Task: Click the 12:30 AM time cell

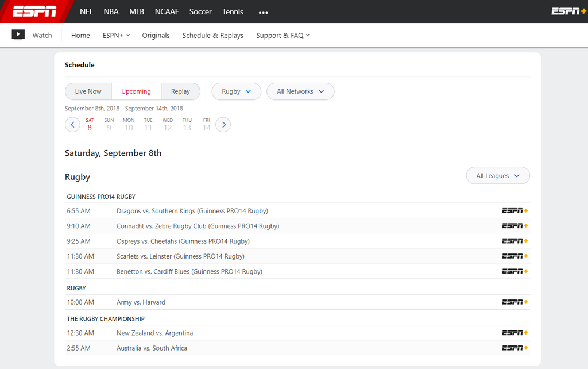Action: click(x=80, y=333)
